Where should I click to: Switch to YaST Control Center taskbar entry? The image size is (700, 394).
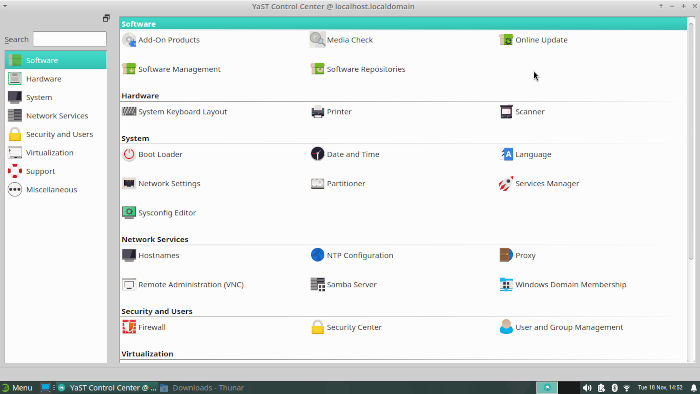point(108,388)
